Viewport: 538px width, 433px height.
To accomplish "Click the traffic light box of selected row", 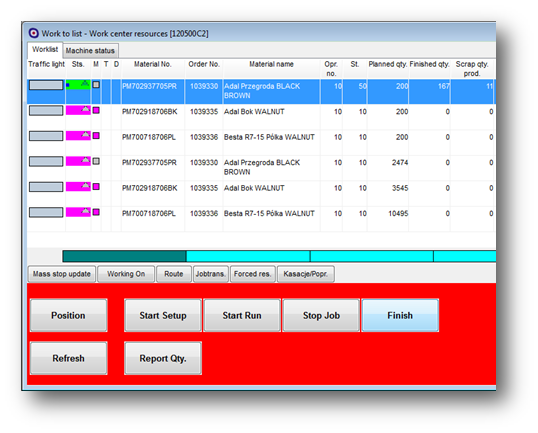I will coord(46,85).
